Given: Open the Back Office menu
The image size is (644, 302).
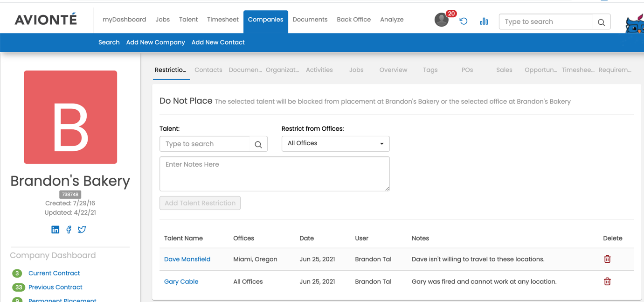Looking at the screenshot, I should coord(354,20).
